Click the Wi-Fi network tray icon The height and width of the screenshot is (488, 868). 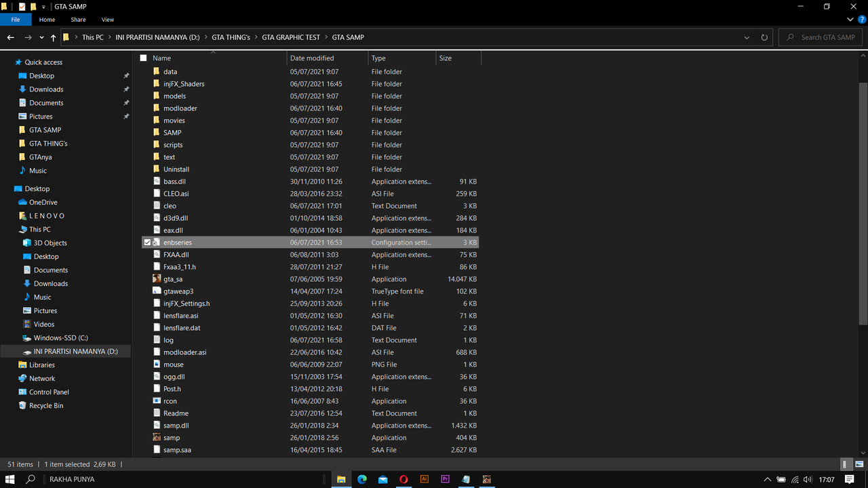pos(795,479)
